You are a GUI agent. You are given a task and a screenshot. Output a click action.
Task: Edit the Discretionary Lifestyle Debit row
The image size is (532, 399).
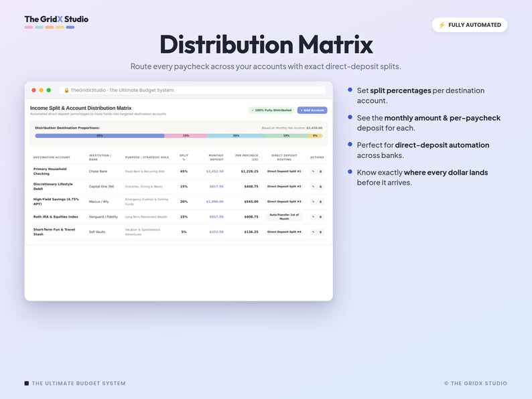313,187
